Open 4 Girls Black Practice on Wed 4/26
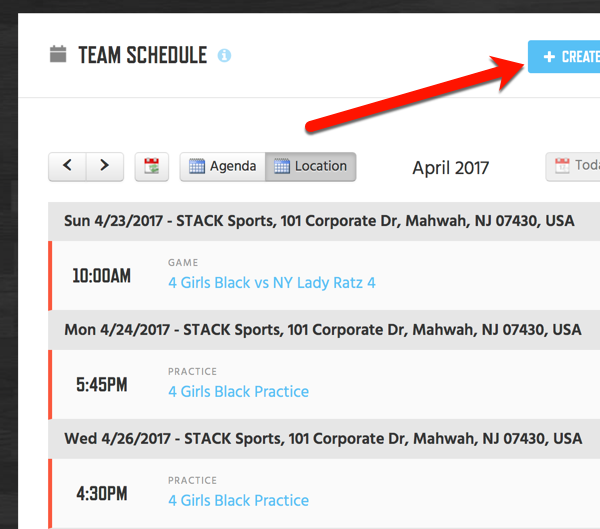600x529 pixels. [238, 501]
